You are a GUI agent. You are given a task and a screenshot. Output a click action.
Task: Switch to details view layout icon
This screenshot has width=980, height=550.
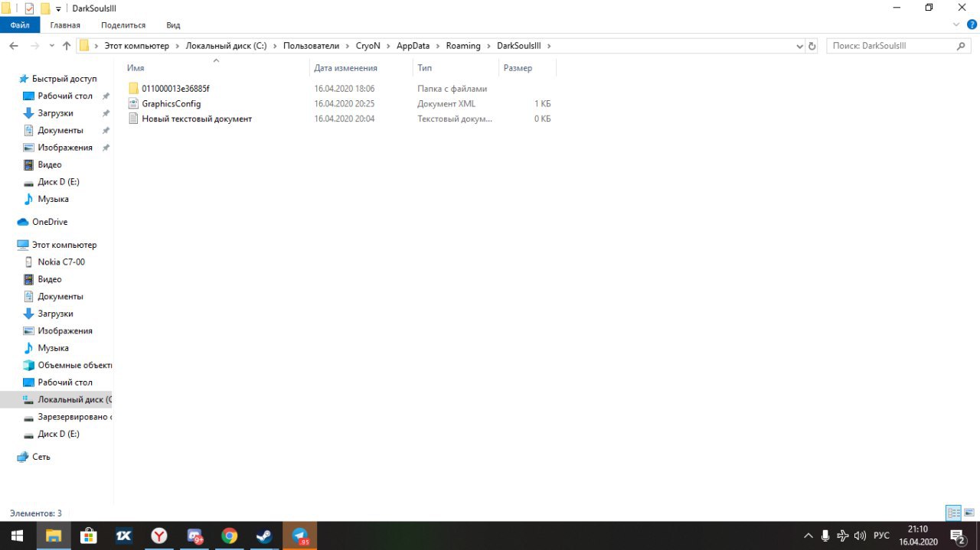pyautogui.click(x=953, y=513)
